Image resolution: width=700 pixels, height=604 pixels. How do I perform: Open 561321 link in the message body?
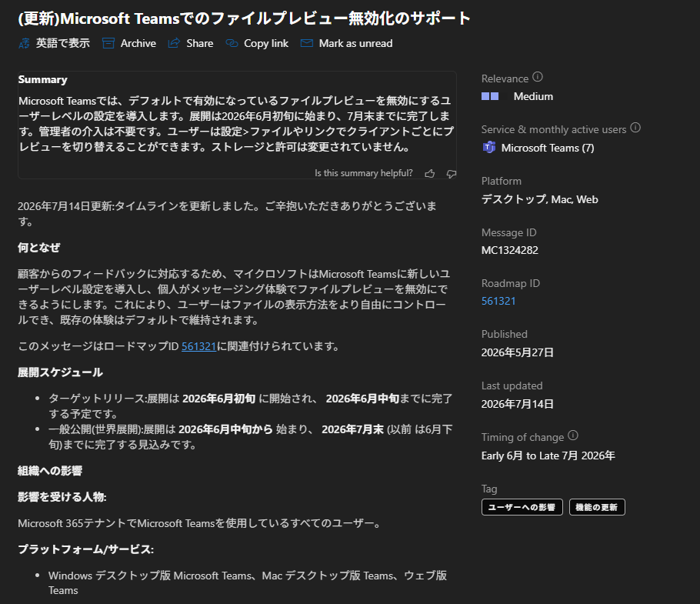pos(198,346)
